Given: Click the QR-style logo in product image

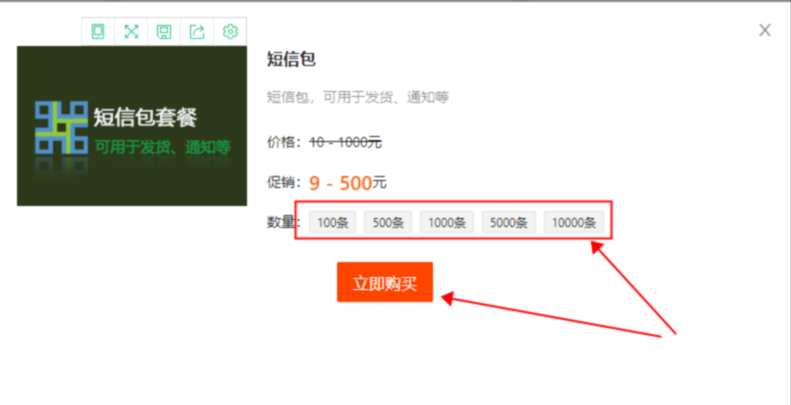Looking at the screenshot, I should tap(60, 127).
